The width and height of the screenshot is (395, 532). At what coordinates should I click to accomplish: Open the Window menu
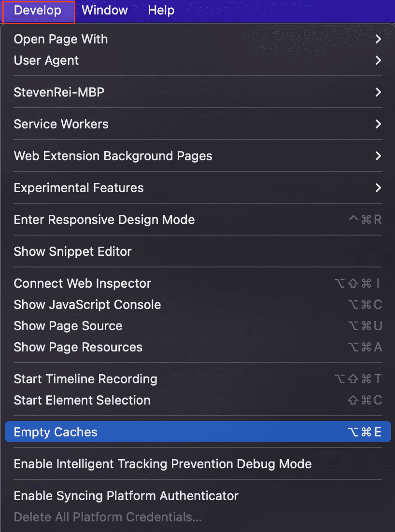point(105,11)
